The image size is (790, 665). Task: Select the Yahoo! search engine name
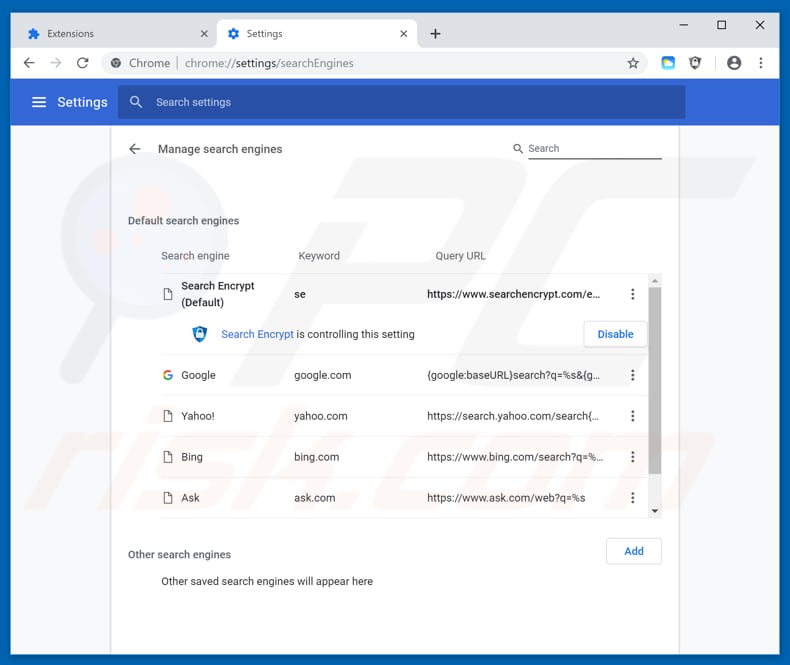click(x=198, y=416)
